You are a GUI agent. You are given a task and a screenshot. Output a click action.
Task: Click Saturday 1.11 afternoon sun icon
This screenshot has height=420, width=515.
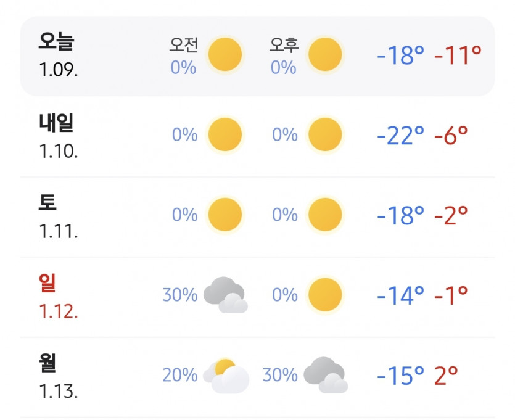point(325,215)
